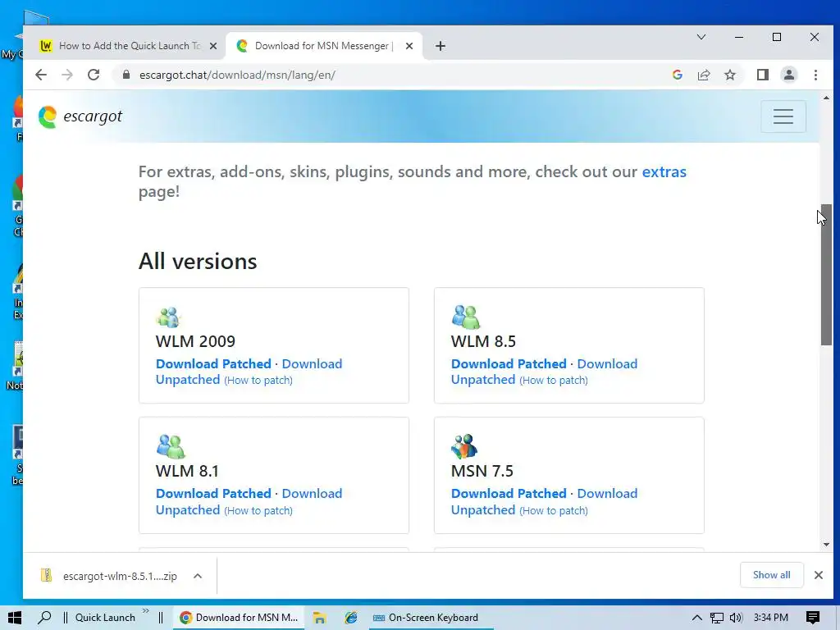Open the hamburger navigation menu
This screenshot has width=840, height=630.
point(783,116)
